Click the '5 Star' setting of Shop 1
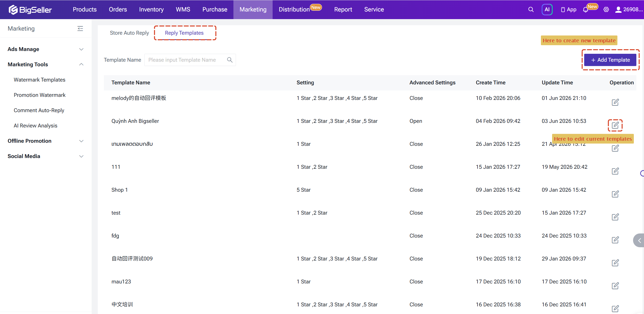Screen dimensions: 644x314 (303, 190)
